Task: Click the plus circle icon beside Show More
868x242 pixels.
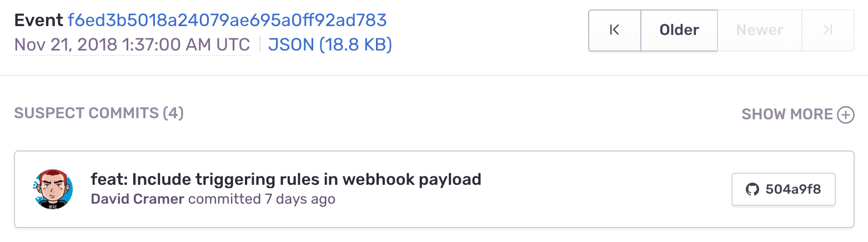Action: click(846, 115)
